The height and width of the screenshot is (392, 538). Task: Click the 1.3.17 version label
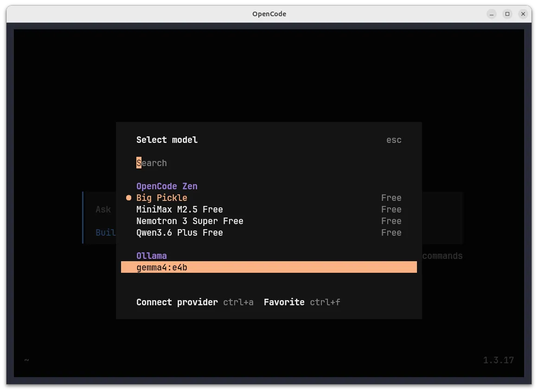[498, 360]
